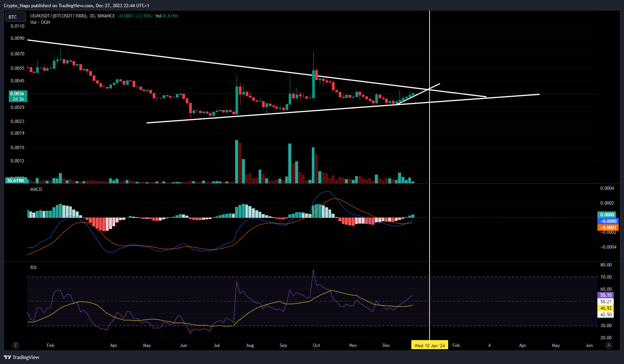Image resolution: width=624 pixels, height=364 pixels.
Task: Click the yellow RSI MA tag 46.92
Action: tap(606, 308)
